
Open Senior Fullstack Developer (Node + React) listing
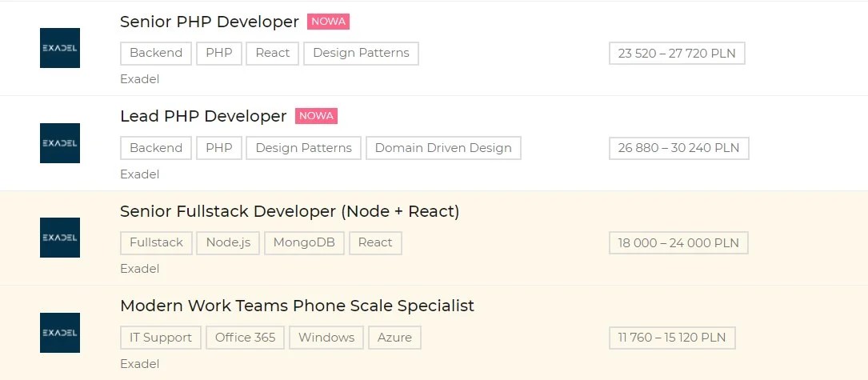coord(290,211)
